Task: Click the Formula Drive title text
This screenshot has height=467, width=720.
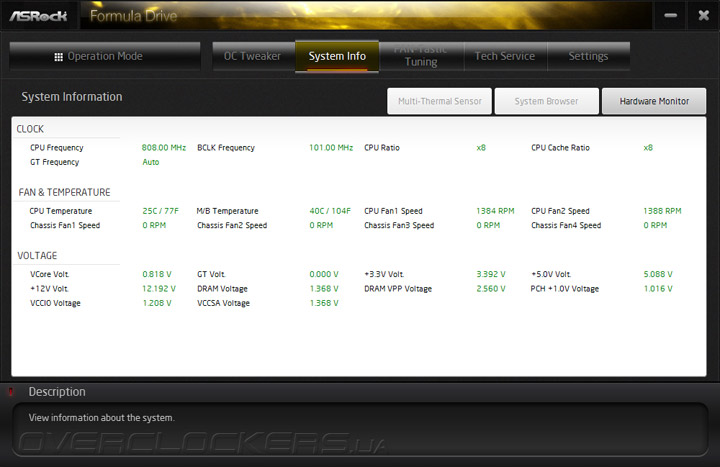Action: (134, 16)
